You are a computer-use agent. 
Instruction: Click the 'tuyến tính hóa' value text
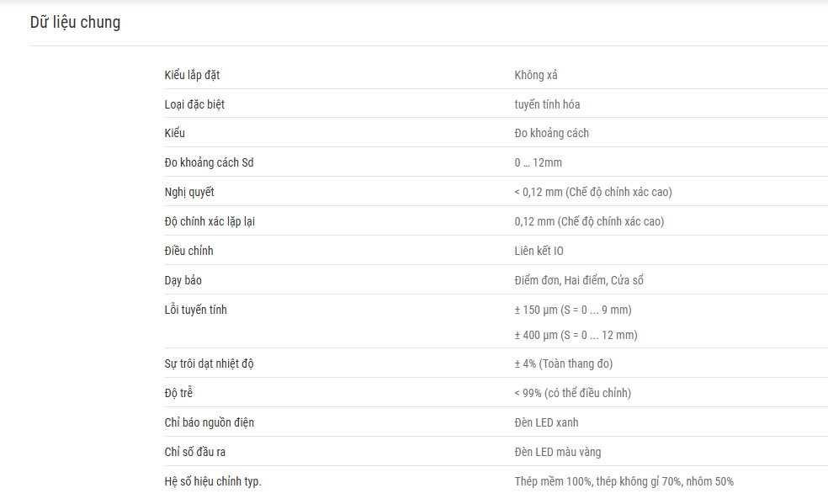[x=547, y=104]
